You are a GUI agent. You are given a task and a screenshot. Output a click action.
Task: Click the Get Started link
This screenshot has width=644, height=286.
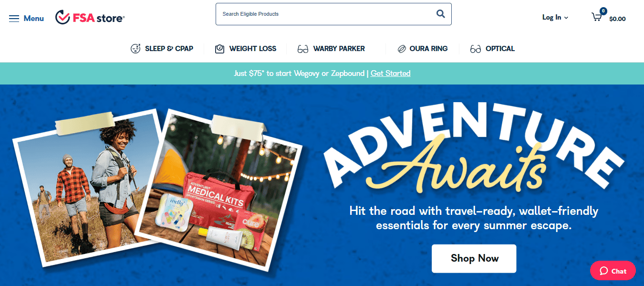click(x=391, y=74)
